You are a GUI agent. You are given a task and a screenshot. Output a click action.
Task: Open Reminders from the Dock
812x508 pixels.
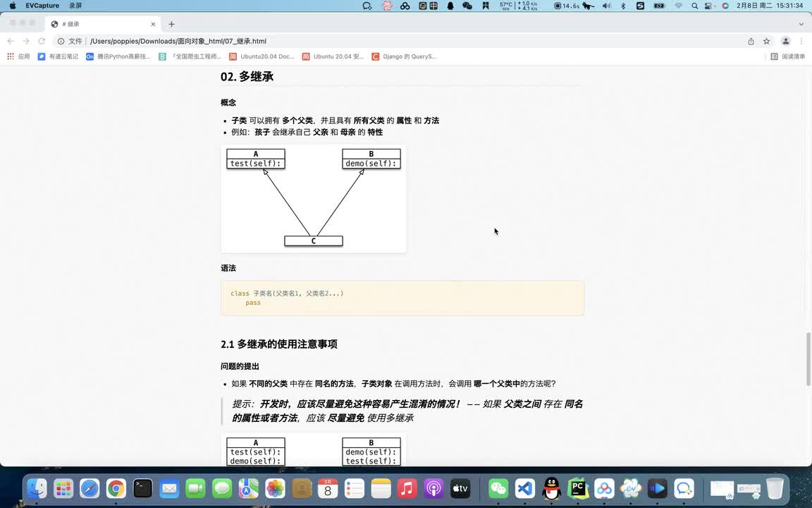[x=355, y=488]
